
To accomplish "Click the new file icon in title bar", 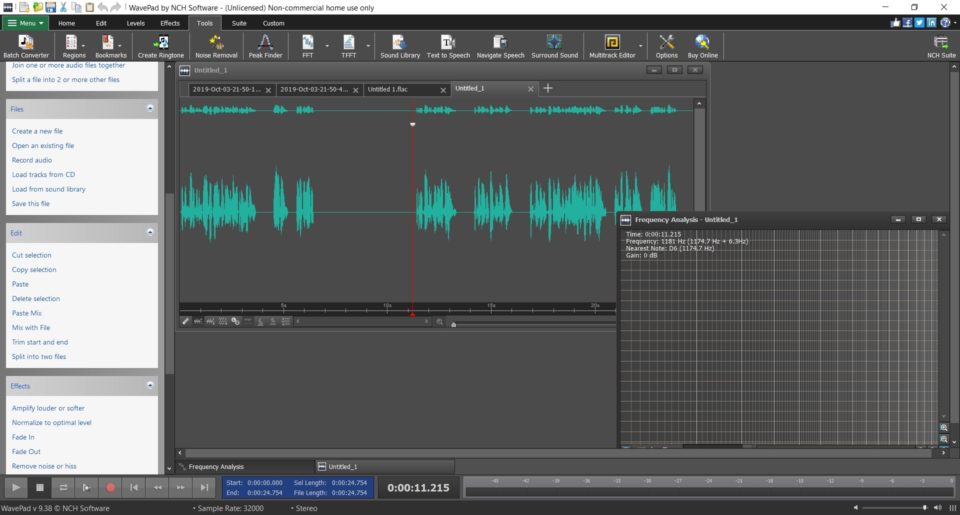I will (24, 7).
